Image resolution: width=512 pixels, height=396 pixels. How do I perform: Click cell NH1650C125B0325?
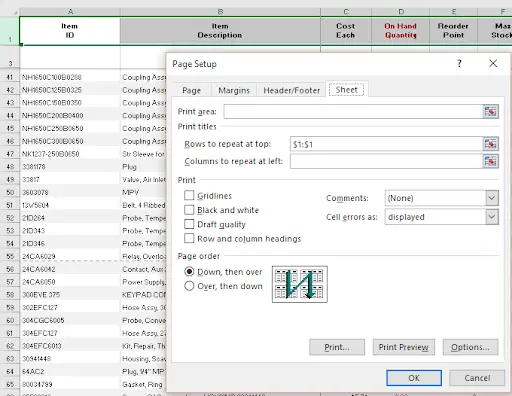[x=70, y=90]
